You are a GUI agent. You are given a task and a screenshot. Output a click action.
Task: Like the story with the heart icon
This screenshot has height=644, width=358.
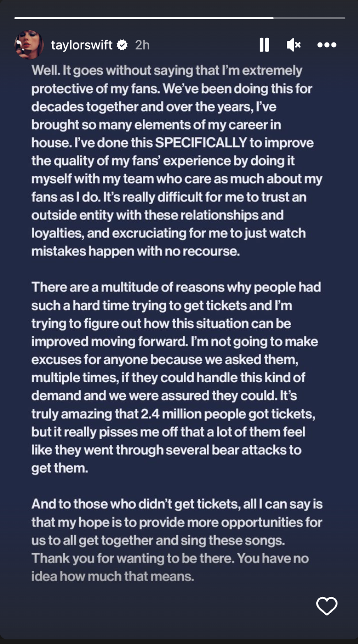pyautogui.click(x=327, y=606)
